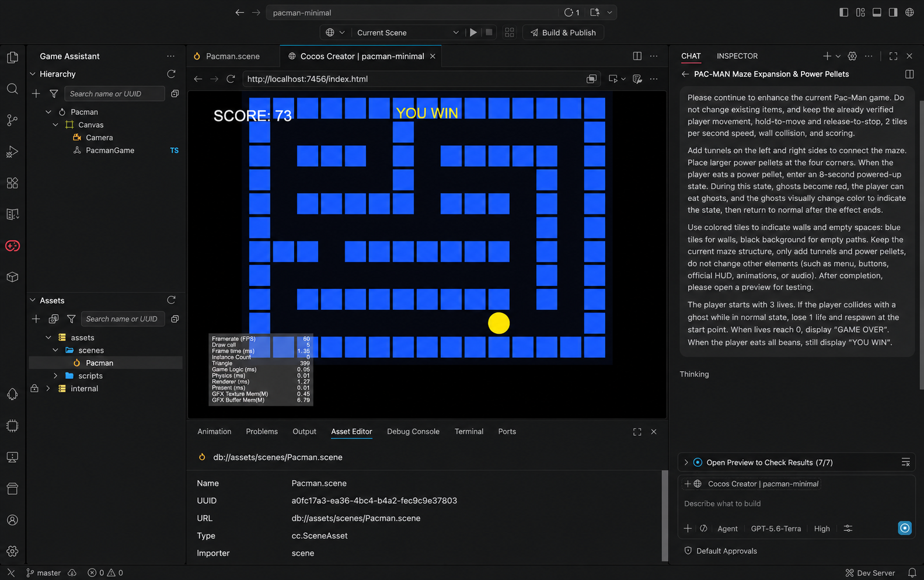Select the red Game Assistant gamepad icon

[x=12, y=246]
